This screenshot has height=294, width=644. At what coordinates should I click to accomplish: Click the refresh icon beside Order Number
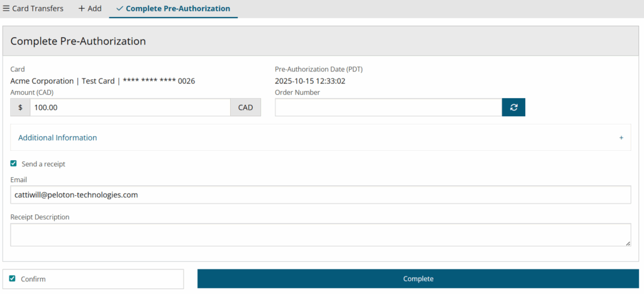(x=513, y=107)
